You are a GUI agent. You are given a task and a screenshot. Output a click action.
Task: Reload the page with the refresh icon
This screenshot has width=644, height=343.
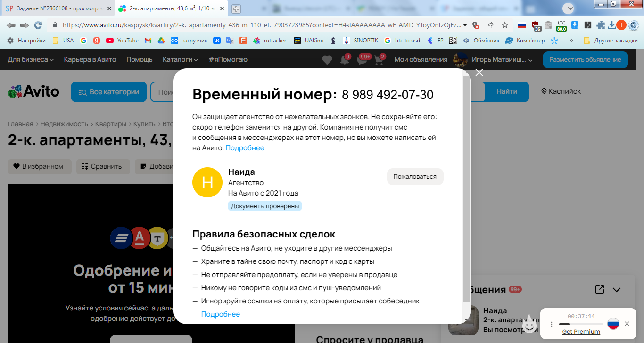click(38, 25)
